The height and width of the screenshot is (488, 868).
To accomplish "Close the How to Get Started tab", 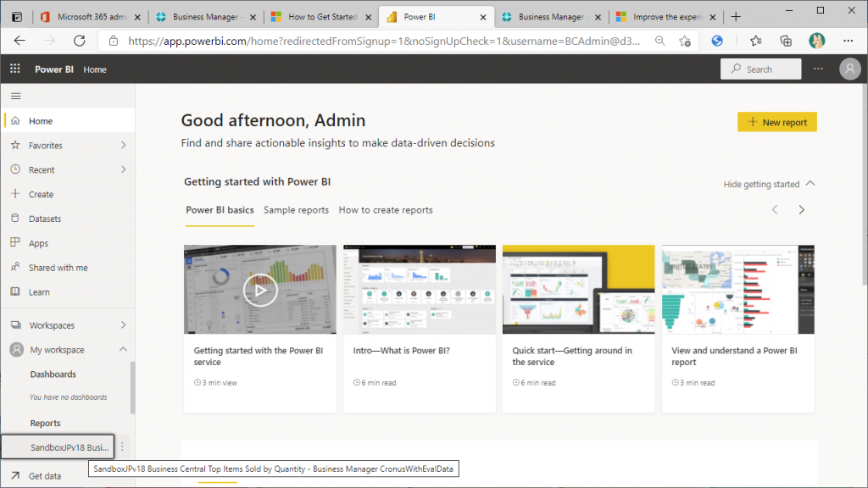I will point(368,17).
